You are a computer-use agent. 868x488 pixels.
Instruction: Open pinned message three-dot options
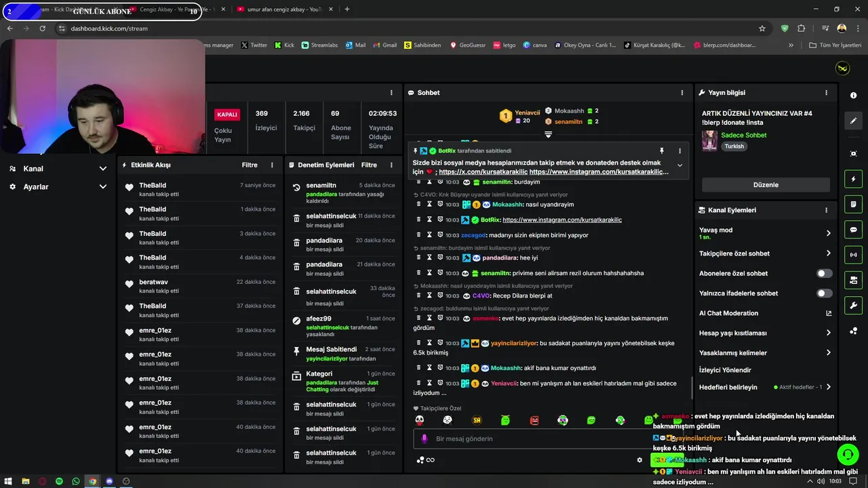pyautogui.click(x=679, y=151)
